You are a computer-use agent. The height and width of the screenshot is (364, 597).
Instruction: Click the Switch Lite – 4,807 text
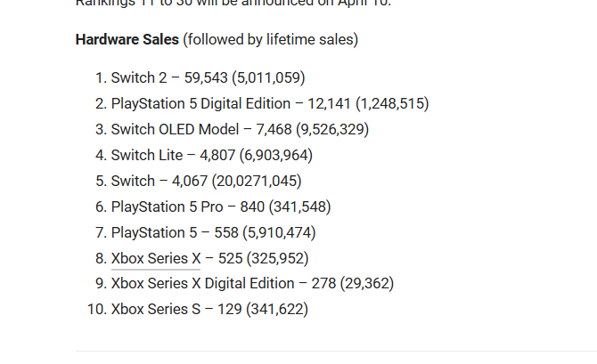pos(173,156)
